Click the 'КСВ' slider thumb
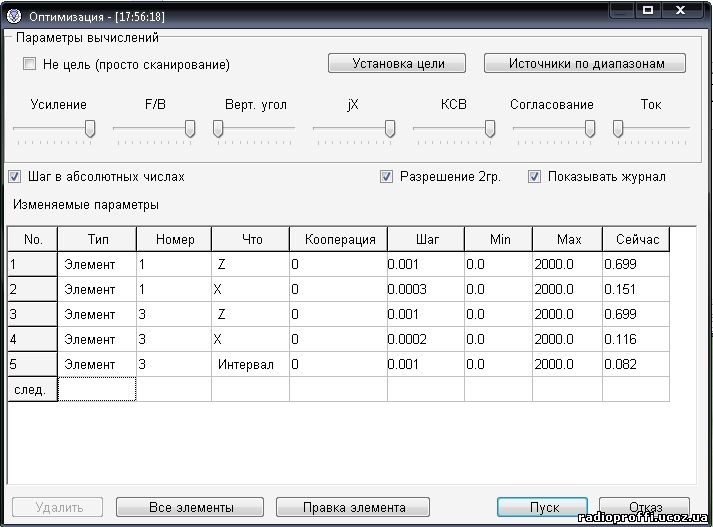 pos(490,129)
